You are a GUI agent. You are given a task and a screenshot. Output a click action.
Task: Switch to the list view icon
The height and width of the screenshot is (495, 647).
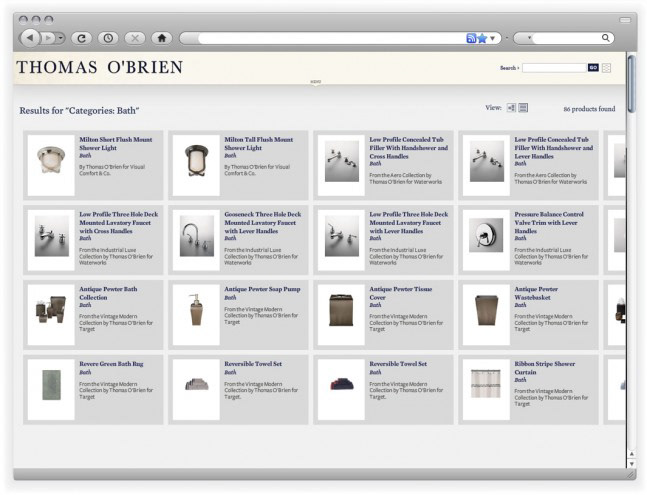[x=523, y=108]
